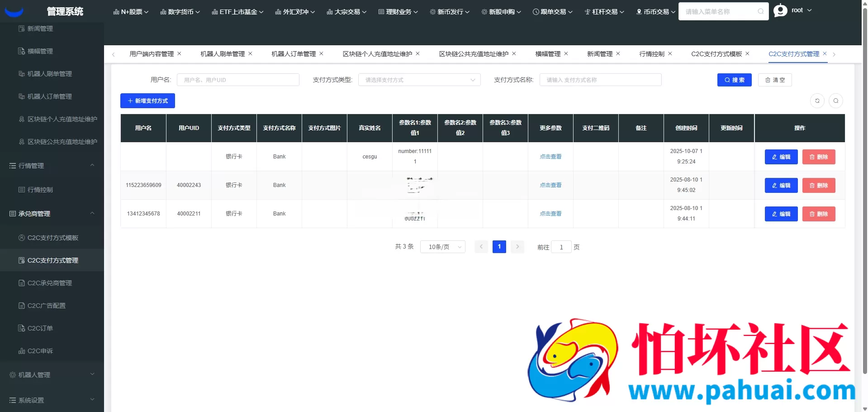Open 币币交易 top menu
The width and height of the screenshot is (868, 412).
pos(656,12)
